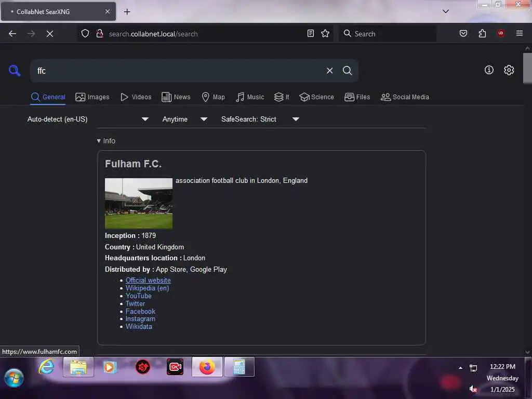Switch to the Images category
Viewport: 532px width, 399px height.
point(92,97)
